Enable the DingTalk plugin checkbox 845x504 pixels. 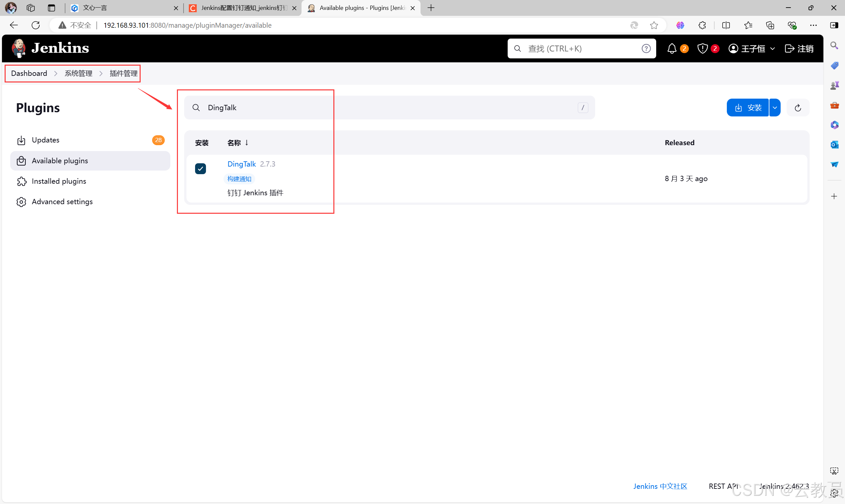201,168
